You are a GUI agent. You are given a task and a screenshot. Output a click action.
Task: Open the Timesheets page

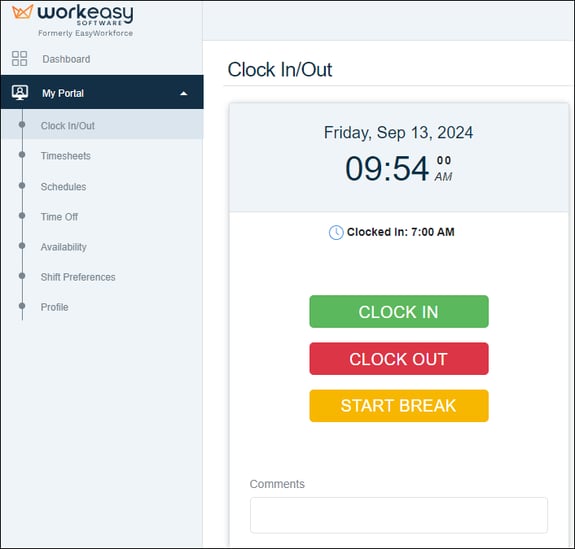coord(66,156)
